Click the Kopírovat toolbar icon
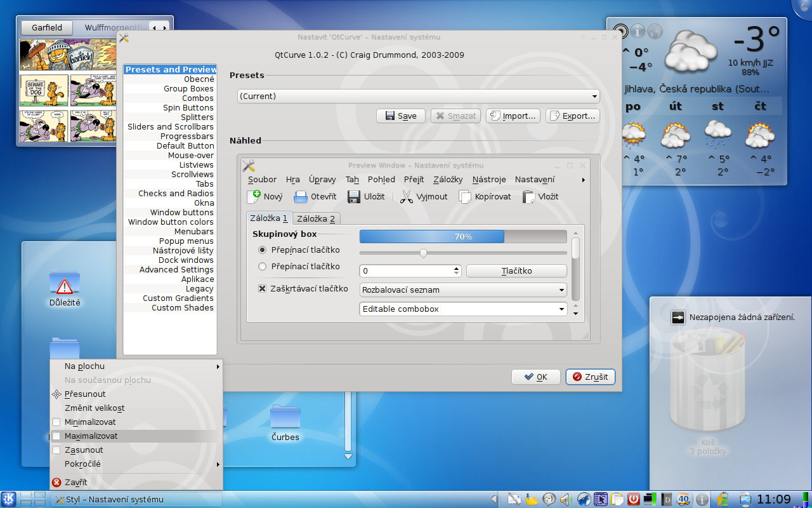 (465, 197)
